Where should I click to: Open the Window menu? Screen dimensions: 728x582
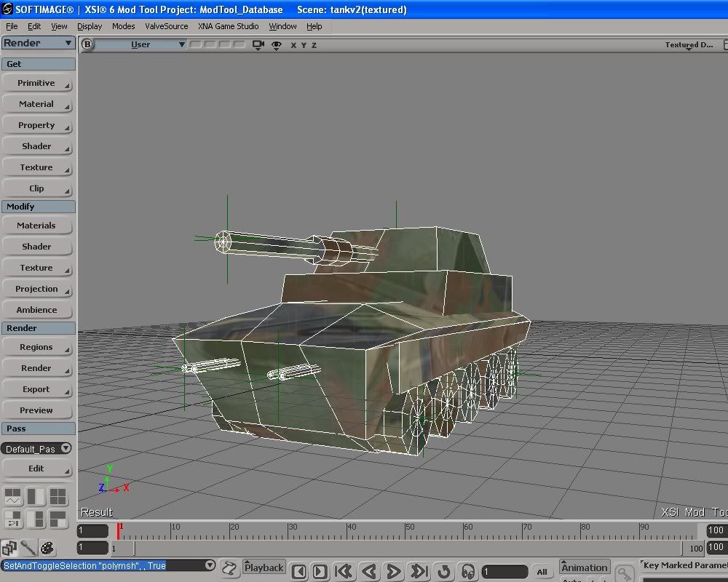pyautogui.click(x=282, y=26)
